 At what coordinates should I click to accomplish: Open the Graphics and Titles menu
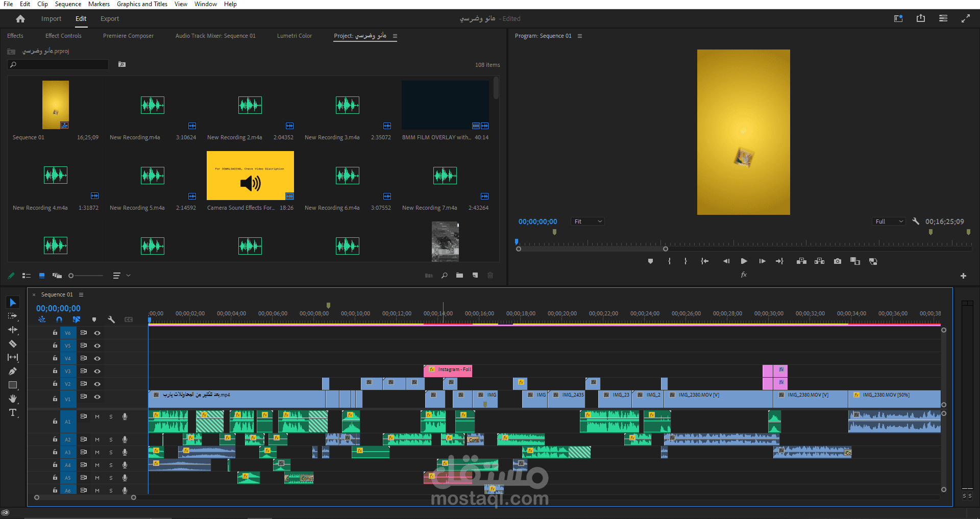coord(142,4)
